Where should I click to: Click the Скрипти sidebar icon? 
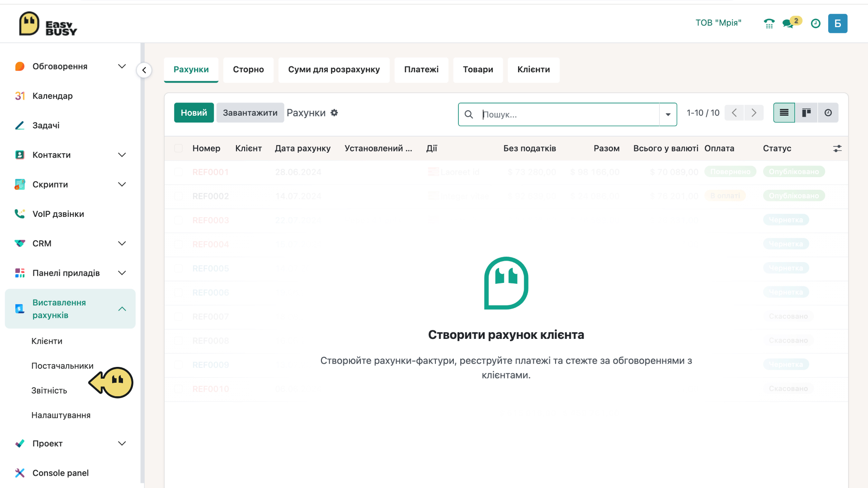[20, 184]
